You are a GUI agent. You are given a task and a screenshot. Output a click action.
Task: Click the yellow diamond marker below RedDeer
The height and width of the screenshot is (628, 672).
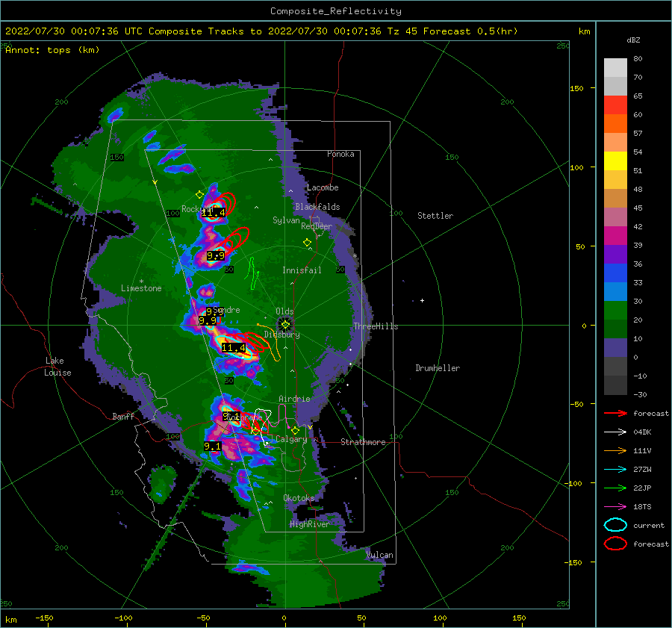pos(307,243)
